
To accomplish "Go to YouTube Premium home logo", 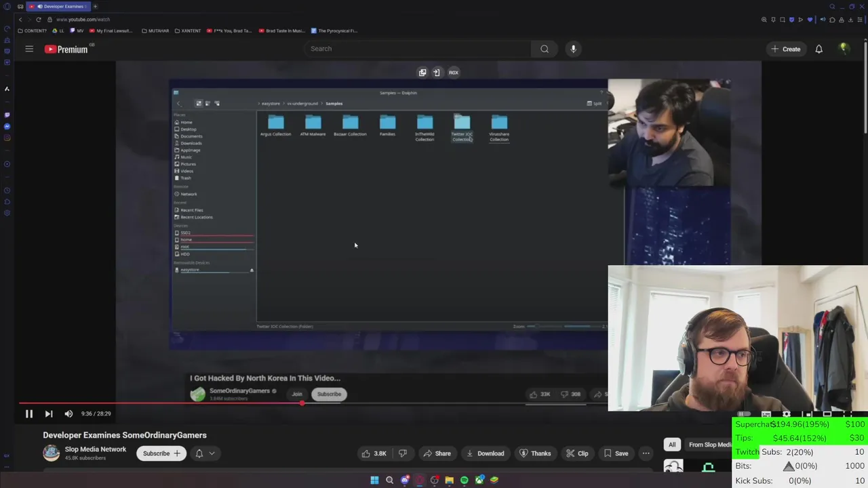I will click(x=66, y=49).
